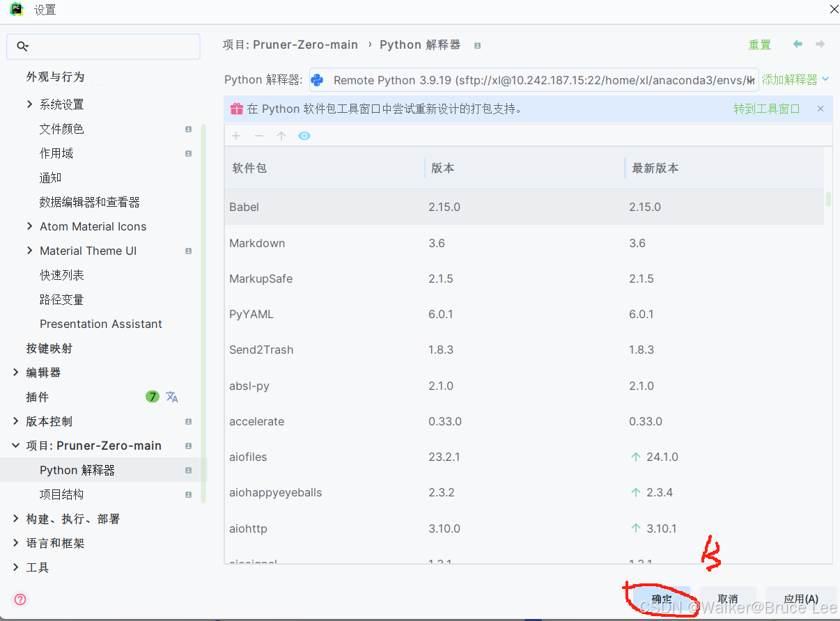Select the Send2Trash package row

click(x=524, y=349)
